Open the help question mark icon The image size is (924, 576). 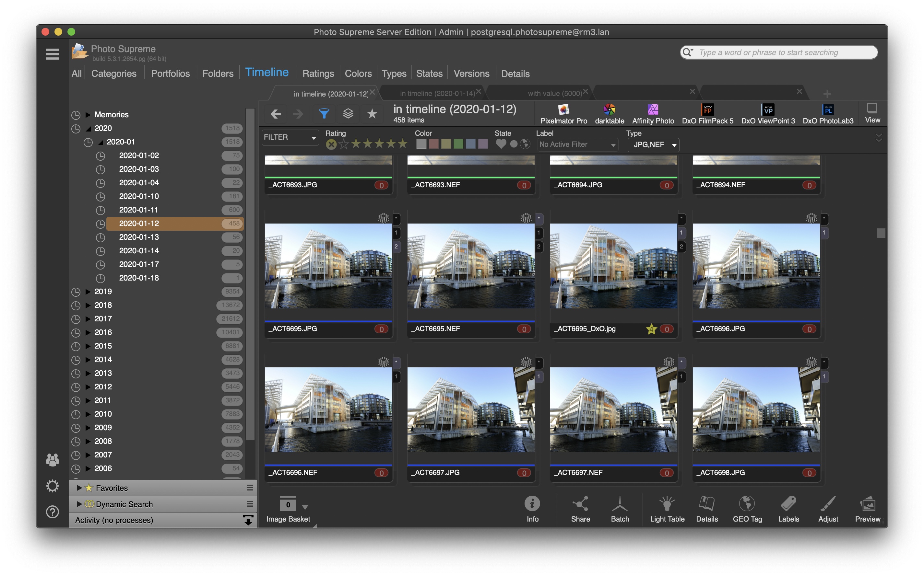pos(52,512)
